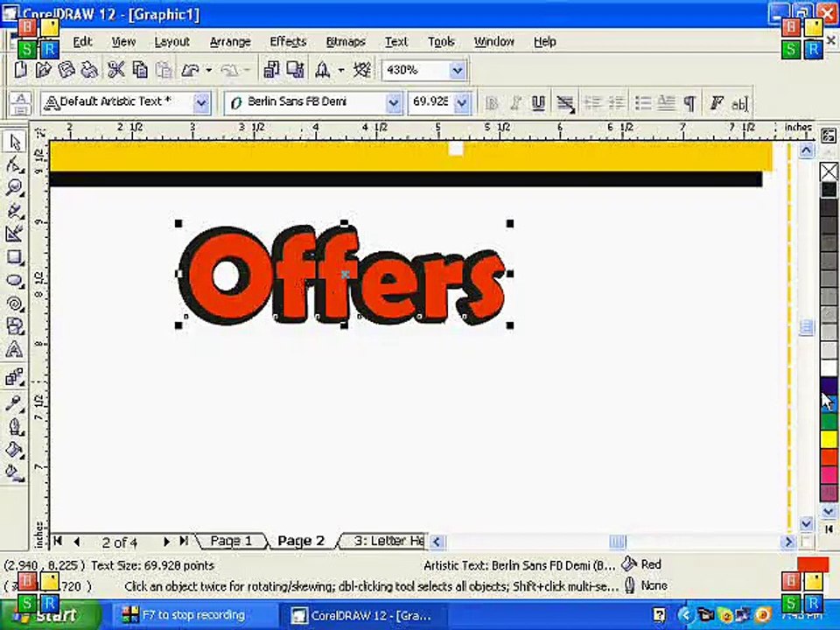Toggle Italic formatting
The height and width of the screenshot is (630, 840).
514,103
